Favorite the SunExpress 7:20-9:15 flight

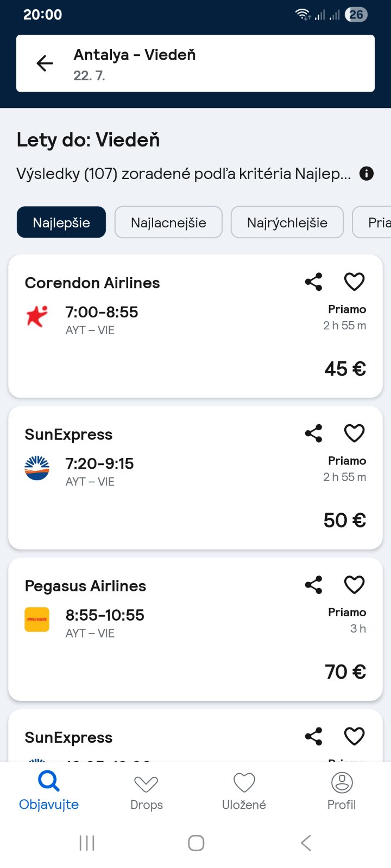coord(354,433)
